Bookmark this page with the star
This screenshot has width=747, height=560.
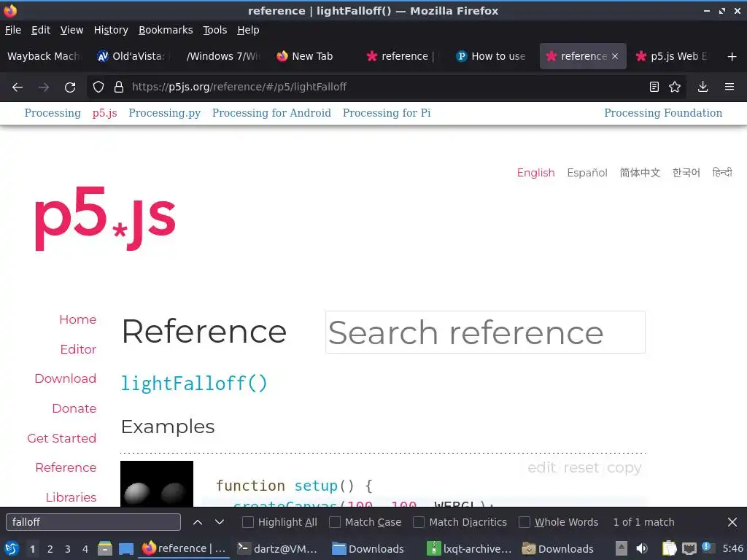click(x=675, y=87)
